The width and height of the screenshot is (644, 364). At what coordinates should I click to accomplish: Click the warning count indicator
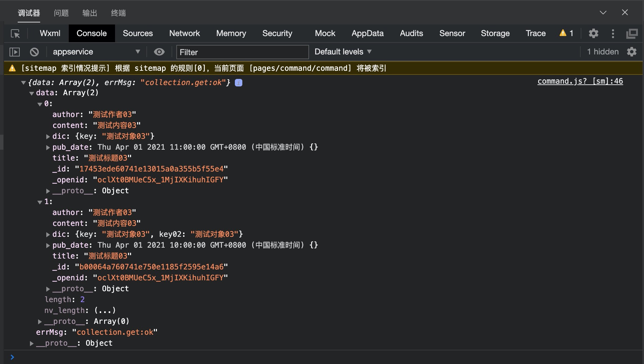566,33
